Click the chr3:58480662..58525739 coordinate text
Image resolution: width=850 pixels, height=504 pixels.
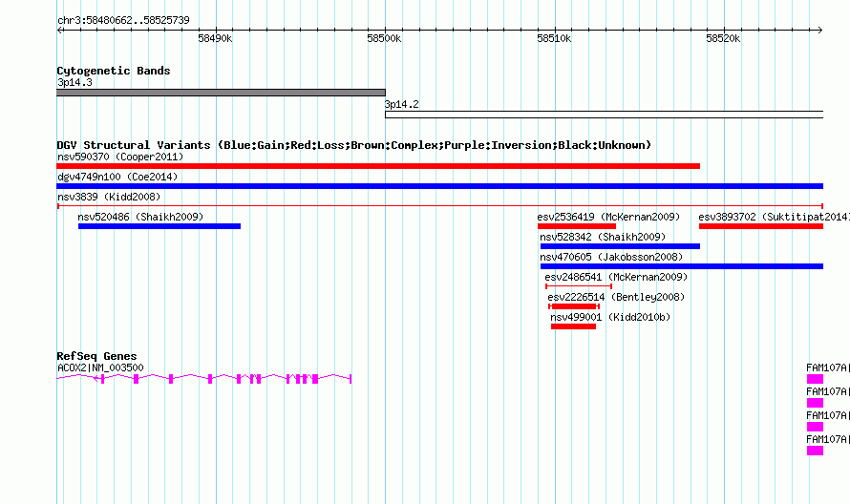(x=123, y=20)
